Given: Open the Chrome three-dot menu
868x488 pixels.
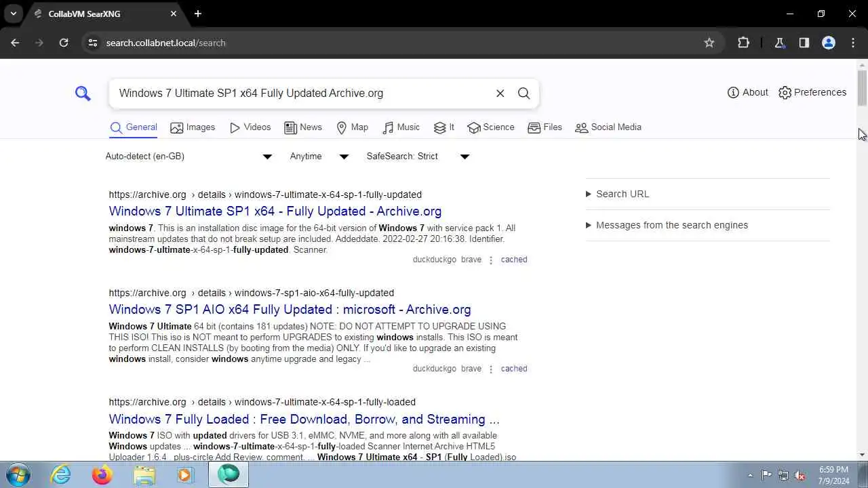Looking at the screenshot, I should pos(853,43).
